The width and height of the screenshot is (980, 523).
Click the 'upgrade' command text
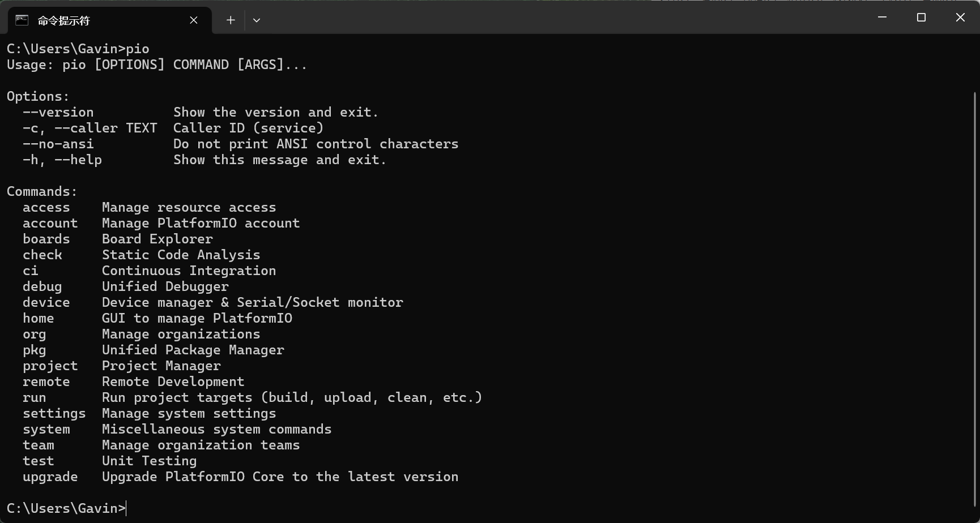tap(50, 477)
